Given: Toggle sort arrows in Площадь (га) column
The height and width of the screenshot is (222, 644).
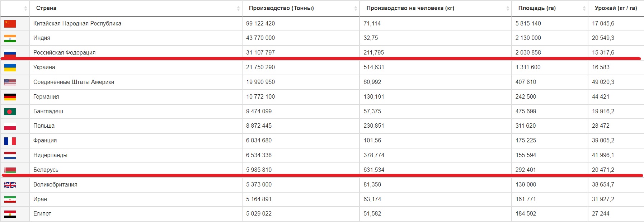Looking at the screenshot, I should click(584, 8).
